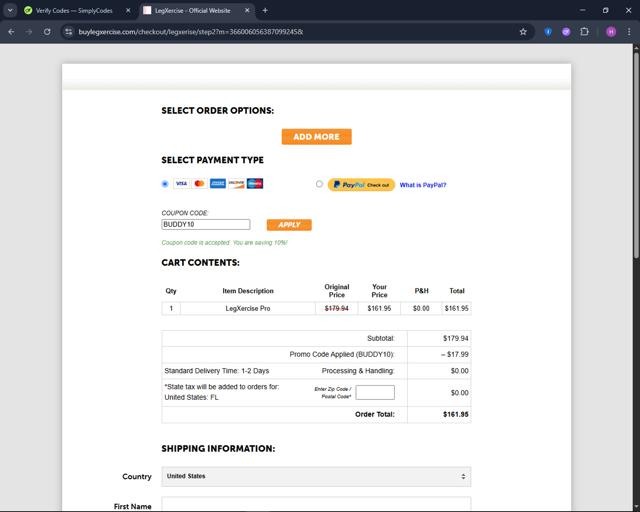Click the American Express icon
The image size is (640, 512).
click(218, 184)
